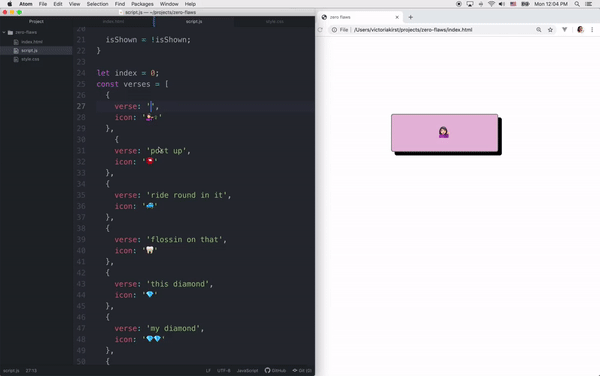The image size is (600, 376).
Task: Change LF line ending in status bar
Action: click(x=208, y=371)
